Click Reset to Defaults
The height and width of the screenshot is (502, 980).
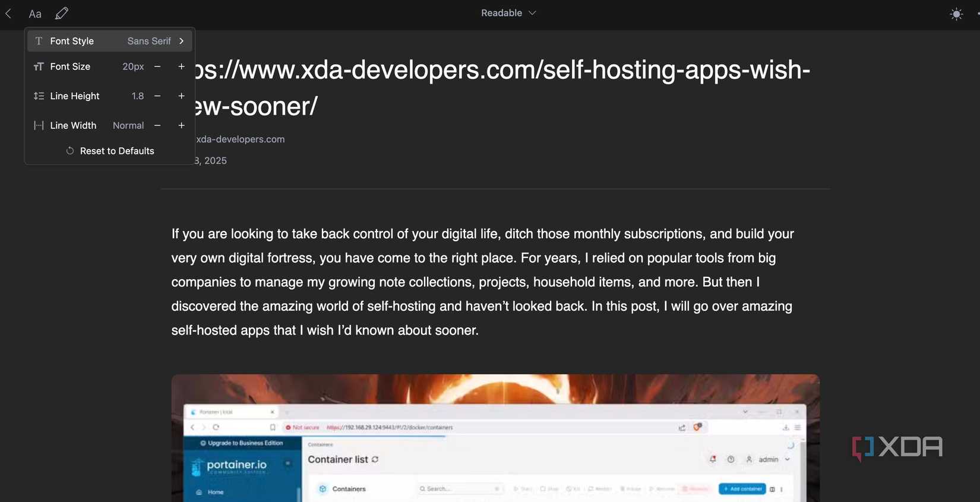point(110,151)
